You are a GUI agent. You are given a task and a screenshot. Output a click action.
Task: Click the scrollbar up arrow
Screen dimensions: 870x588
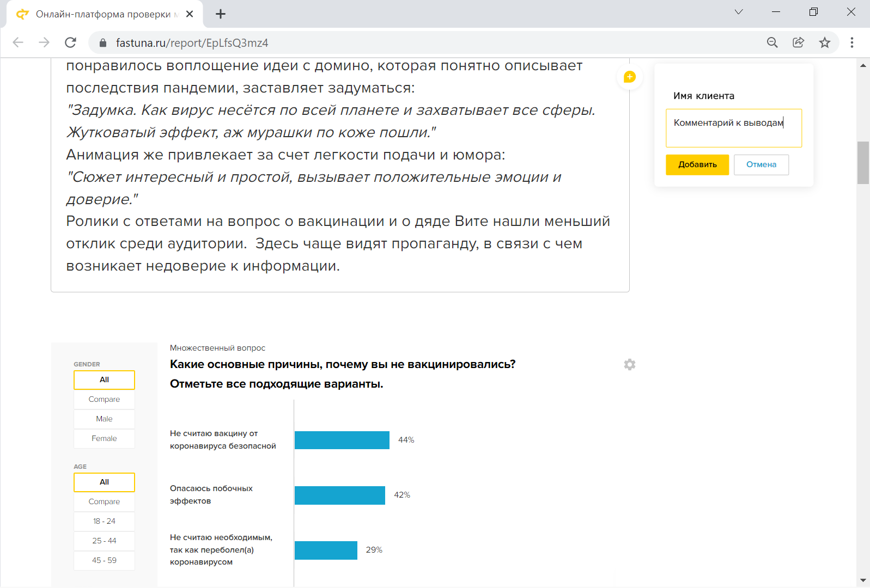click(863, 65)
